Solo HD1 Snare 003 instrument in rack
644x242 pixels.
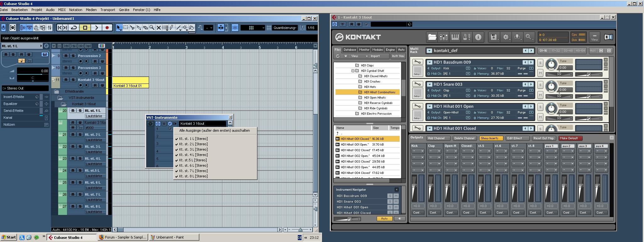[x=540, y=85]
